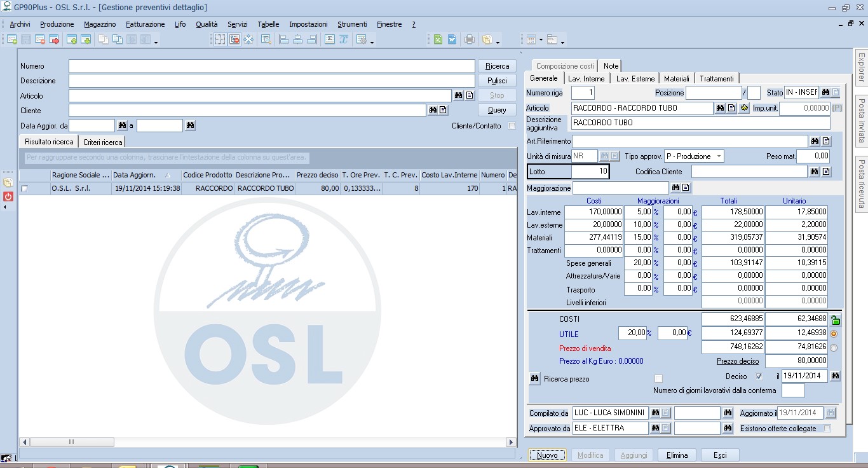
Task: Click binoculars next to ELE - ELETTRA
Action: tap(655, 429)
